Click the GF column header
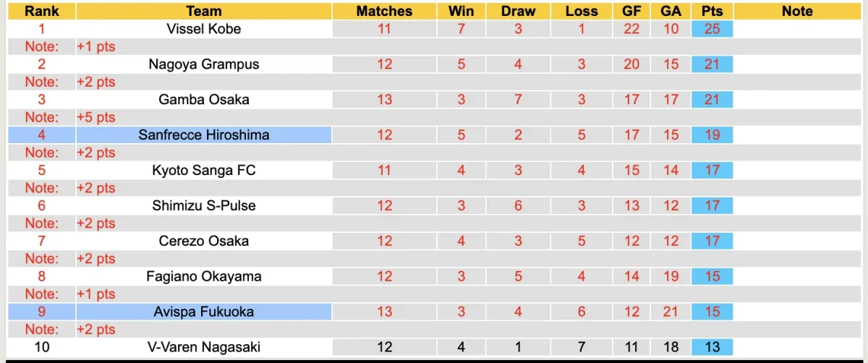This screenshot has height=363, width=868. coord(631,11)
